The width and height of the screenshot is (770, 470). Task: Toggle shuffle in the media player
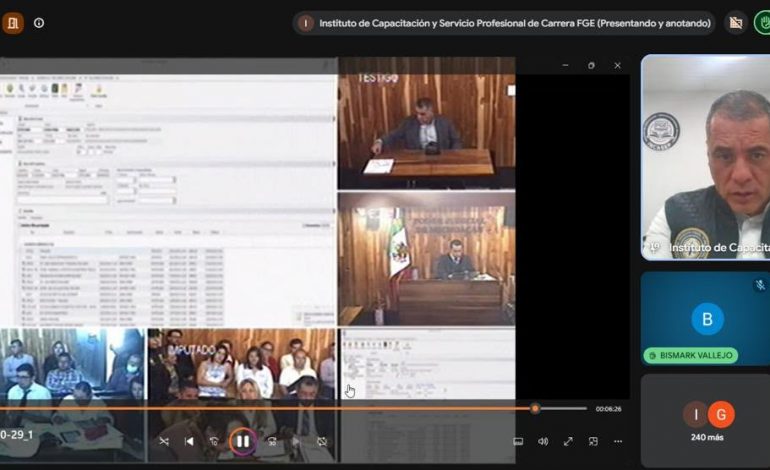[164, 442]
